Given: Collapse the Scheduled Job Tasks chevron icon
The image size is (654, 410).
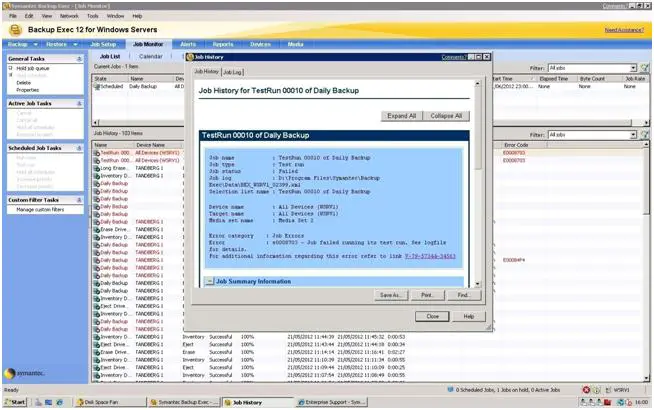Looking at the screenshot, I should (80, 147).
